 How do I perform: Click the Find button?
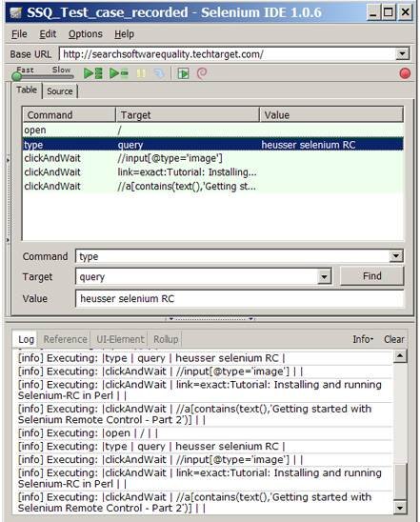tap(371, 275)
